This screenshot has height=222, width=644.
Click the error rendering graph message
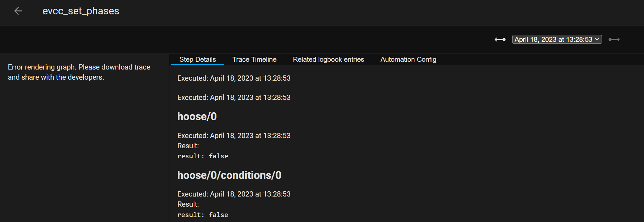(79, 72)
